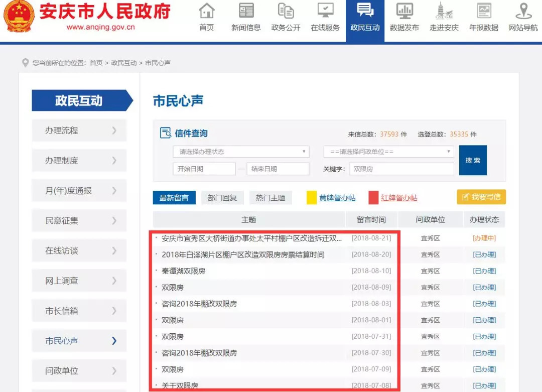Expand the 请选择问政单位 dropdown

tap(388, 152)
